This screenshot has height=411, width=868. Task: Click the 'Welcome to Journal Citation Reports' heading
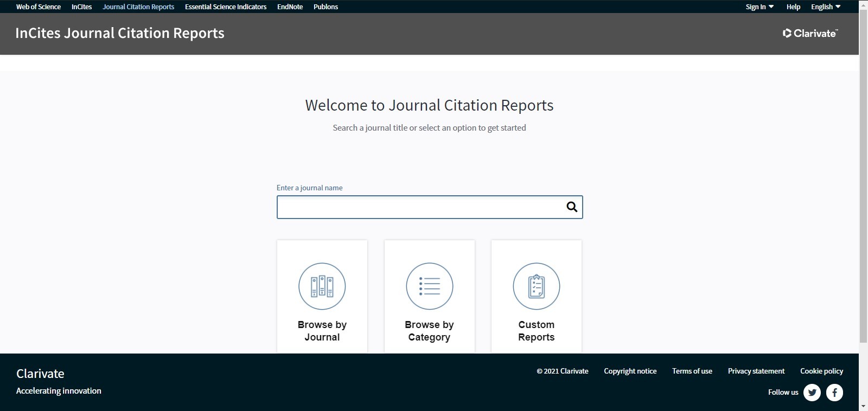click(x=429, y=105)
